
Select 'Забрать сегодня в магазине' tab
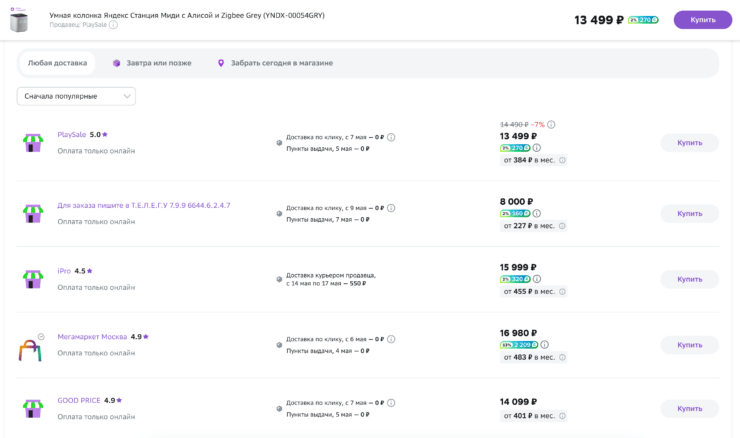(275, 63)
